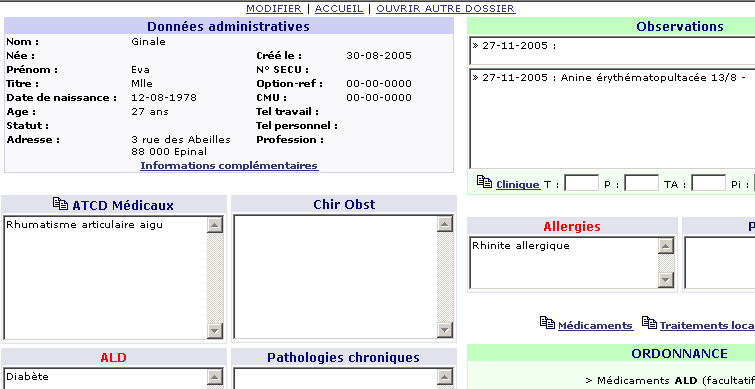Open Informations complémentaires
Image resolution: width=755 pixels, height=389 pixels.
pyautogui.click(x=229, y=166)
